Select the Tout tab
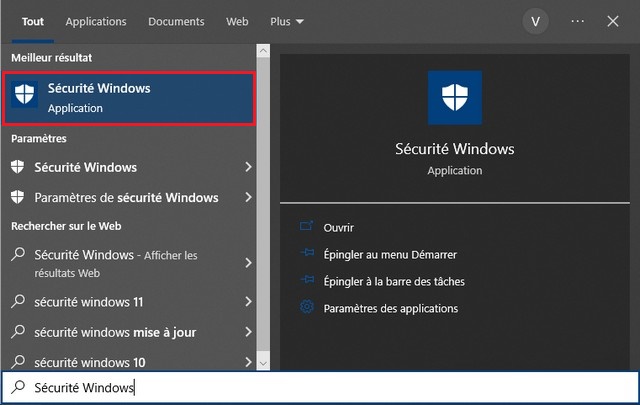 click(x=33, y=22)
